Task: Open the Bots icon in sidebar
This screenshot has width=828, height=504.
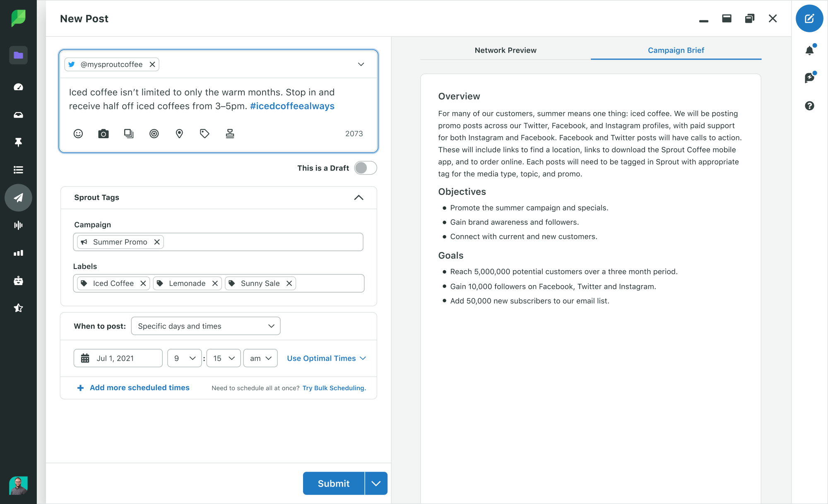Action: point(18,281)
